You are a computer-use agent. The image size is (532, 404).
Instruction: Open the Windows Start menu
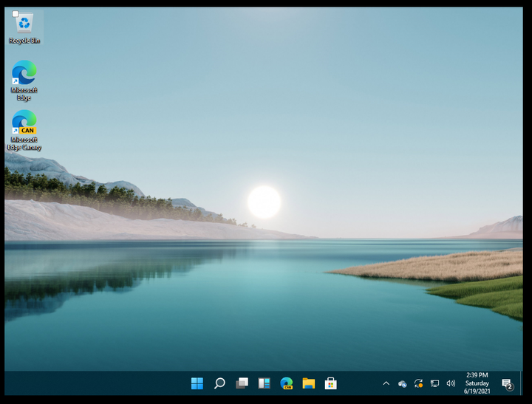pyautogui.click(x=197, y=383)
